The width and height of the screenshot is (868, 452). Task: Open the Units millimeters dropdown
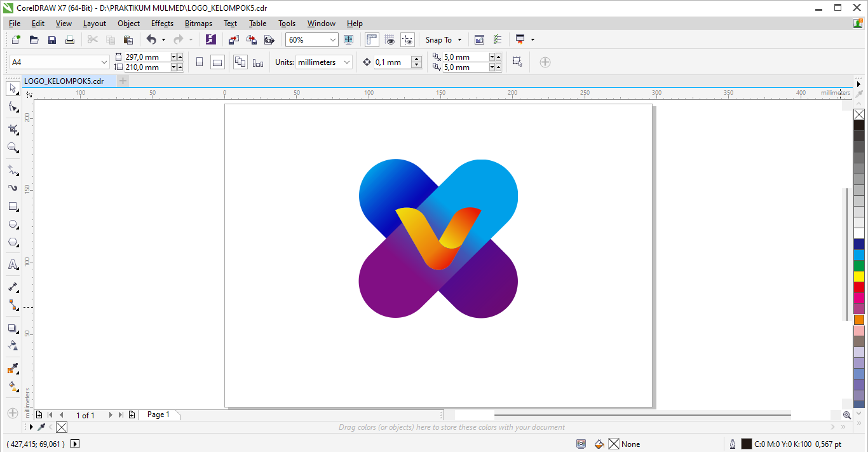tap(346, 62)
